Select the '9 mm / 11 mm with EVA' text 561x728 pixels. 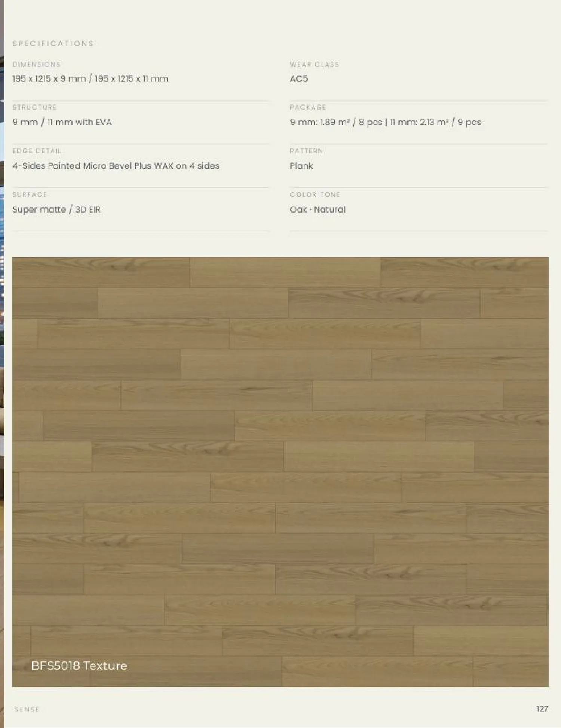62,122
